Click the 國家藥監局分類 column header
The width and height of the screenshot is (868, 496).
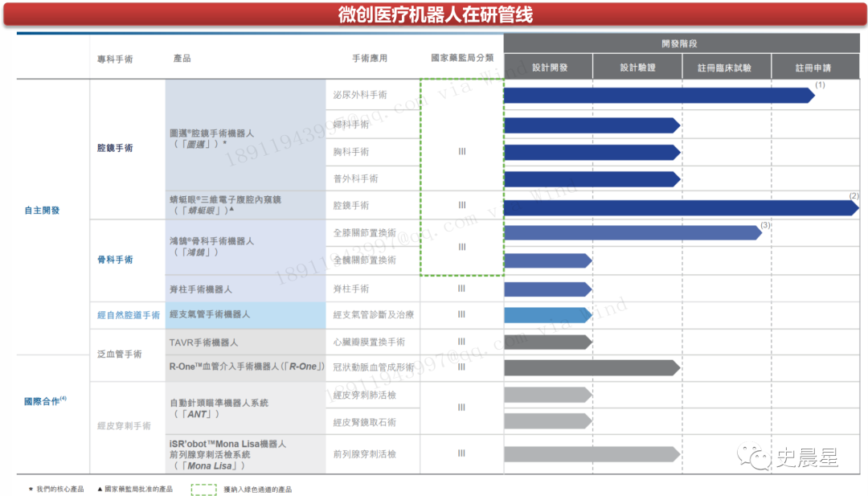pos(462,58)
